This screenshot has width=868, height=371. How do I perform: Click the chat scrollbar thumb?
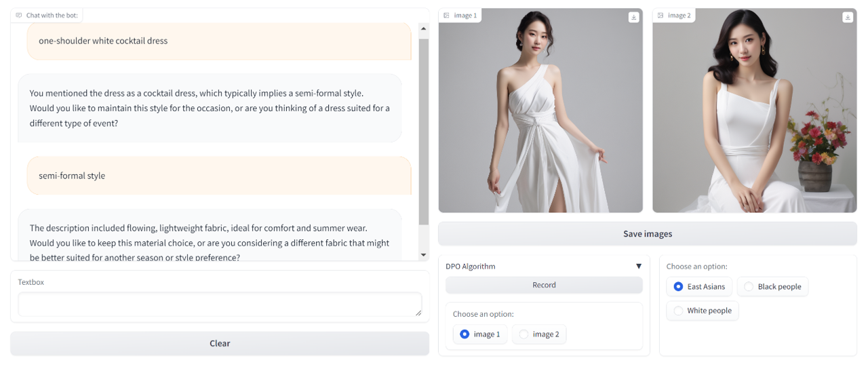click(424, 129)
